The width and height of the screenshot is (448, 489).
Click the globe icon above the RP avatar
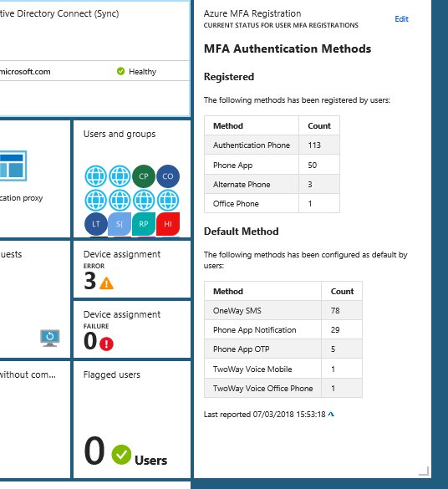tap(144, 200)
